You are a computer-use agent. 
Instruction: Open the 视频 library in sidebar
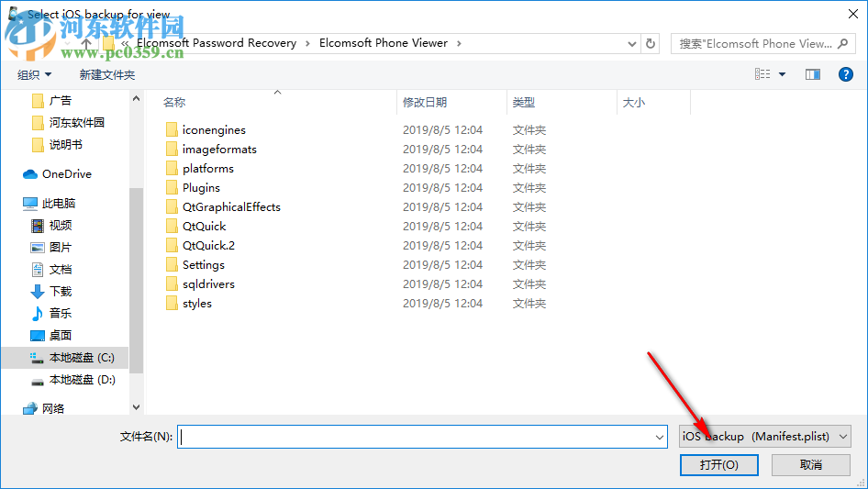click(x=51, y=226)
